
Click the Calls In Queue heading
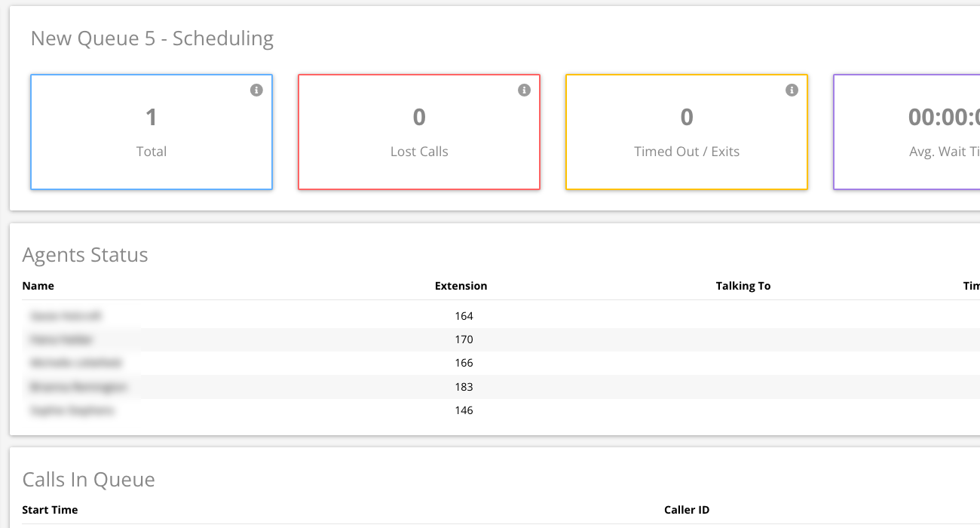(89, 480)
